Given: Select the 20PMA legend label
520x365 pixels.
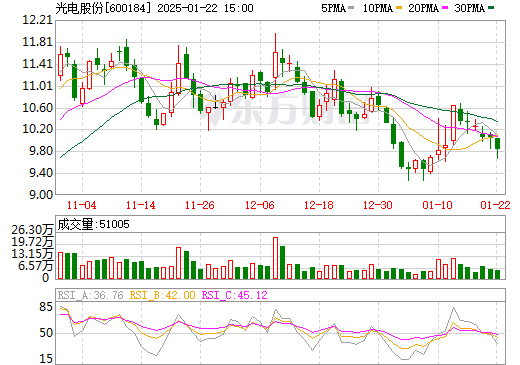Looking at the screenshot, I should click(x=423, y=8).
